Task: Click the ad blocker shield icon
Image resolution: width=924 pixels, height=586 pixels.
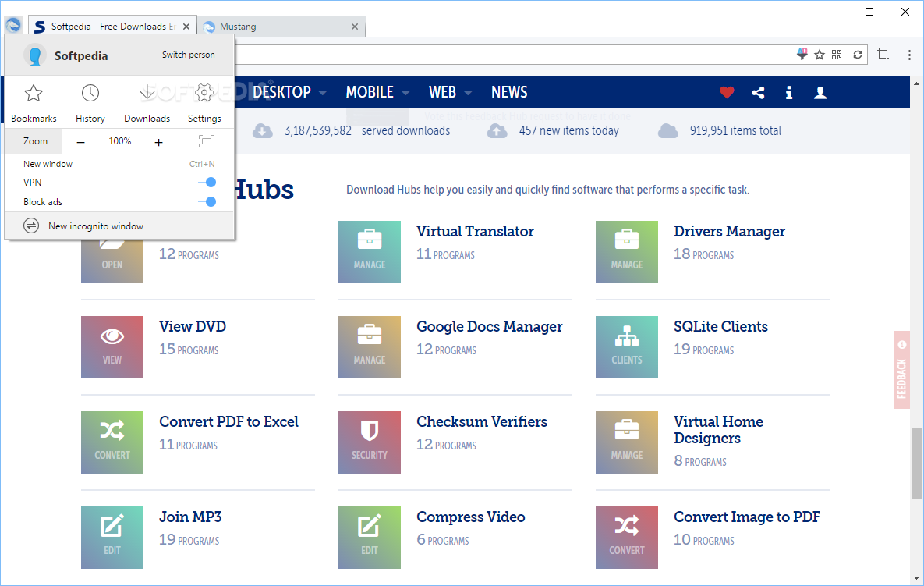Action: [x=802, y=55]
